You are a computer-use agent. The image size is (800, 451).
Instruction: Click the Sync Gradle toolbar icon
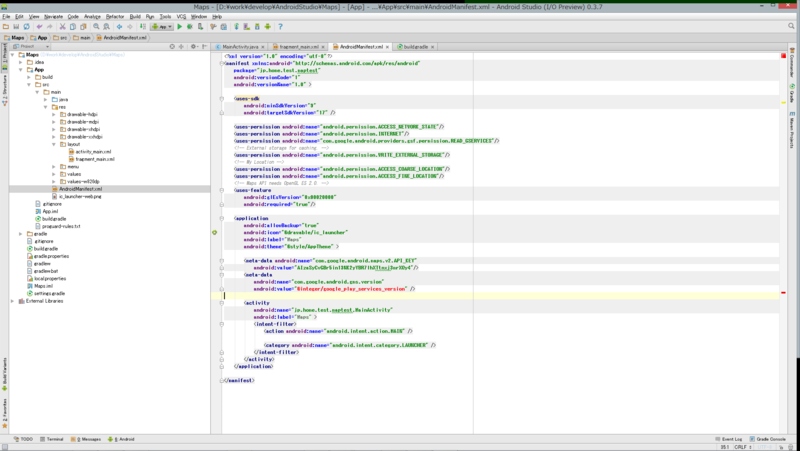[x=236, y=27]
